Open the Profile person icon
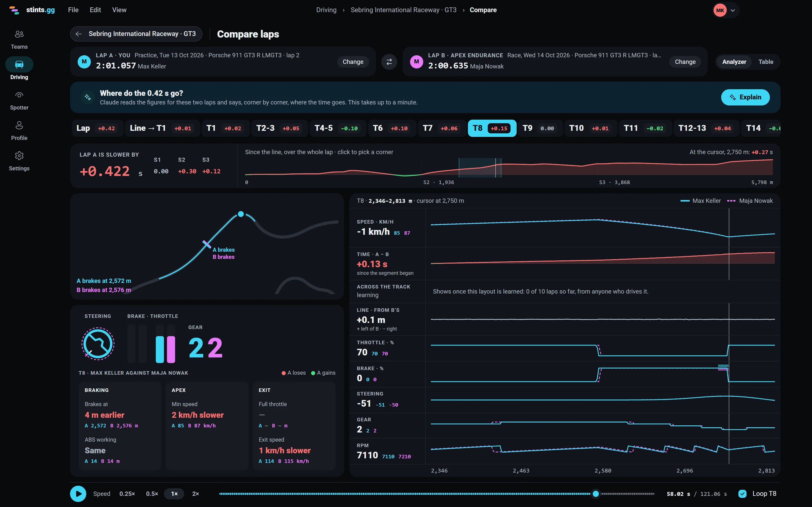 [x=19, y=125]
